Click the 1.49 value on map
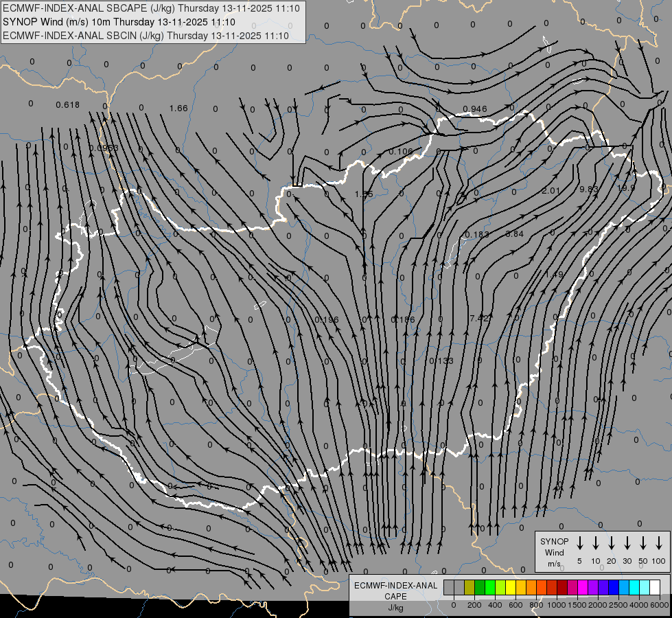 [x=554, y=274]
